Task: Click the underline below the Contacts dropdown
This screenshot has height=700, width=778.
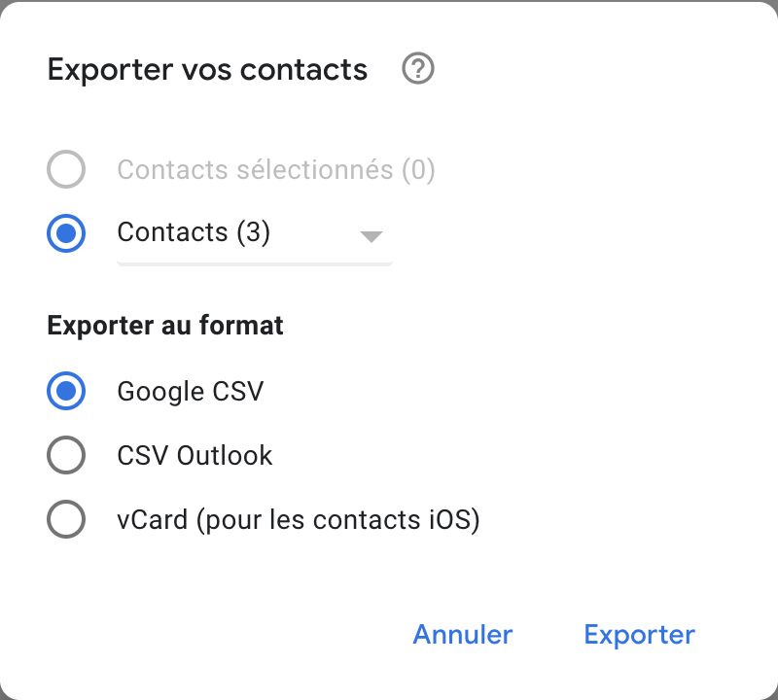Action: click(x=254, y=262)
